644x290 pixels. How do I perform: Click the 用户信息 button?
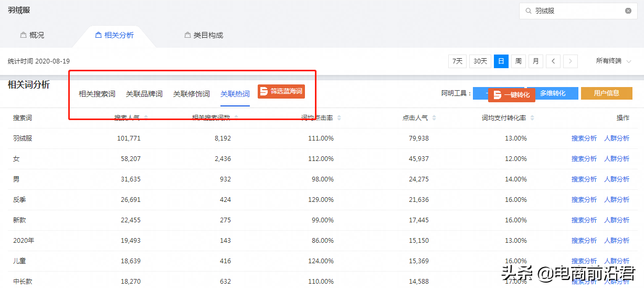[x=606, y=93]
